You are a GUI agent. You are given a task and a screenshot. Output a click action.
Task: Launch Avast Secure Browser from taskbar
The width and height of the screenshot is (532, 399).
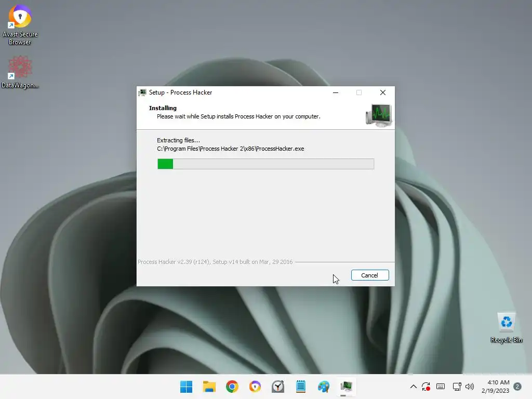click(255, 387)
